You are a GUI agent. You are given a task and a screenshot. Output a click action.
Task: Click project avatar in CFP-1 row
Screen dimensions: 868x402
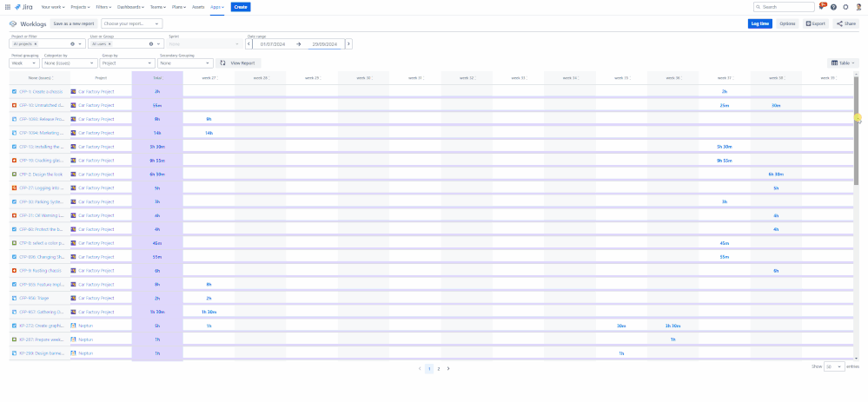point(73,91)
